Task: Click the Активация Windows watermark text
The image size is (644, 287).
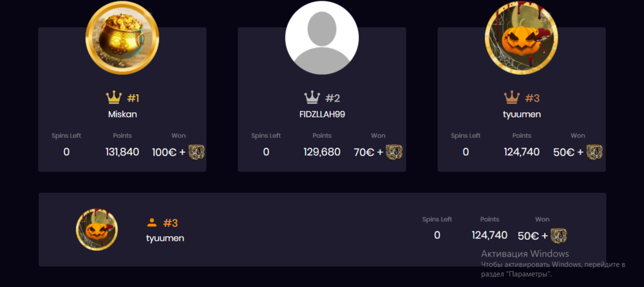Action: [525, 253]
